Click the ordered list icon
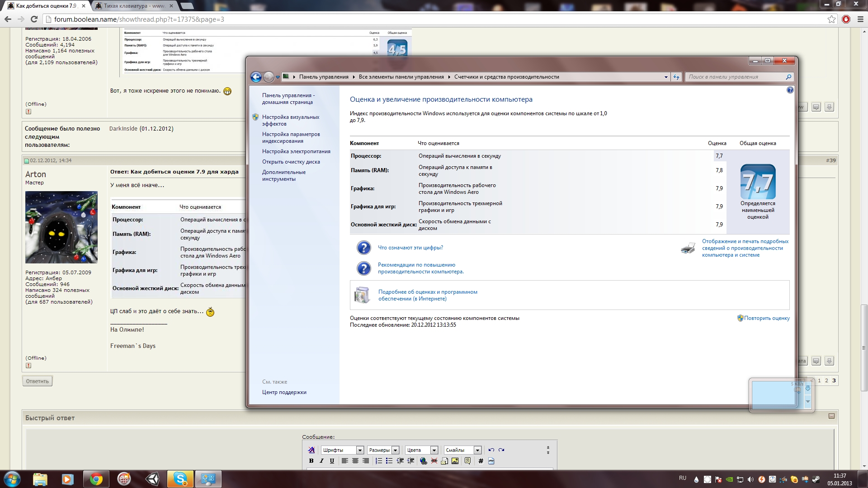 (379, 461)
